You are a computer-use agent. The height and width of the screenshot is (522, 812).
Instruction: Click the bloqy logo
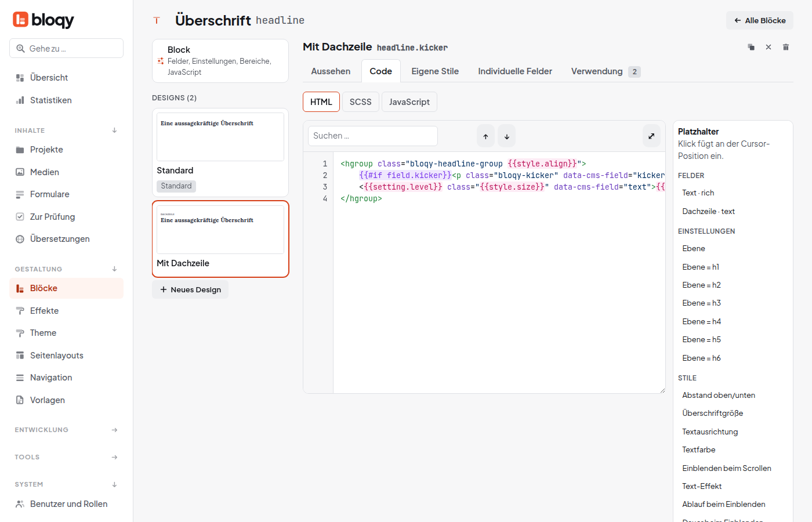pos(43,20)
